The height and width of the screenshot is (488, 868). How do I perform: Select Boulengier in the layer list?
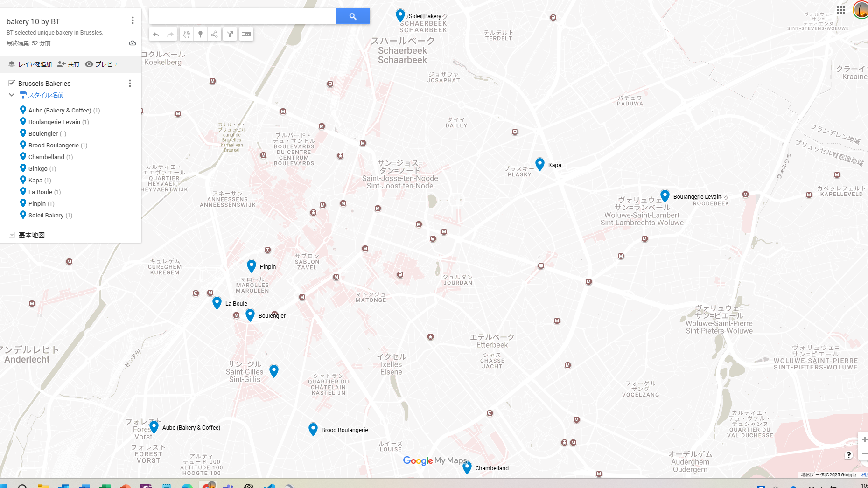point(43,134)
